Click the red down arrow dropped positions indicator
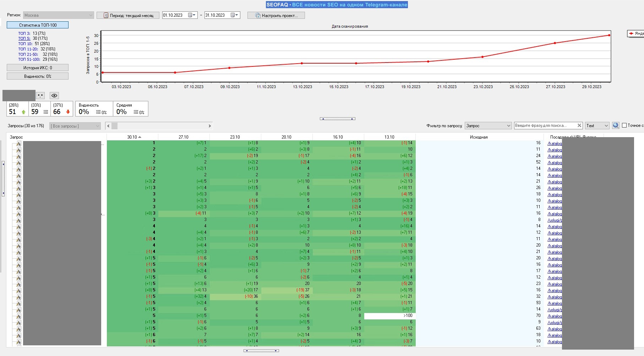 (68, 112)
